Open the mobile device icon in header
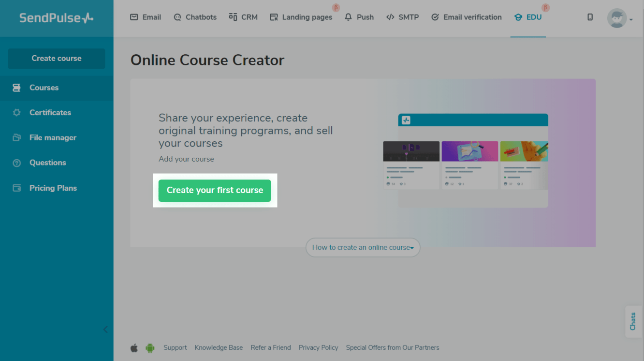 tap(590, 17)
